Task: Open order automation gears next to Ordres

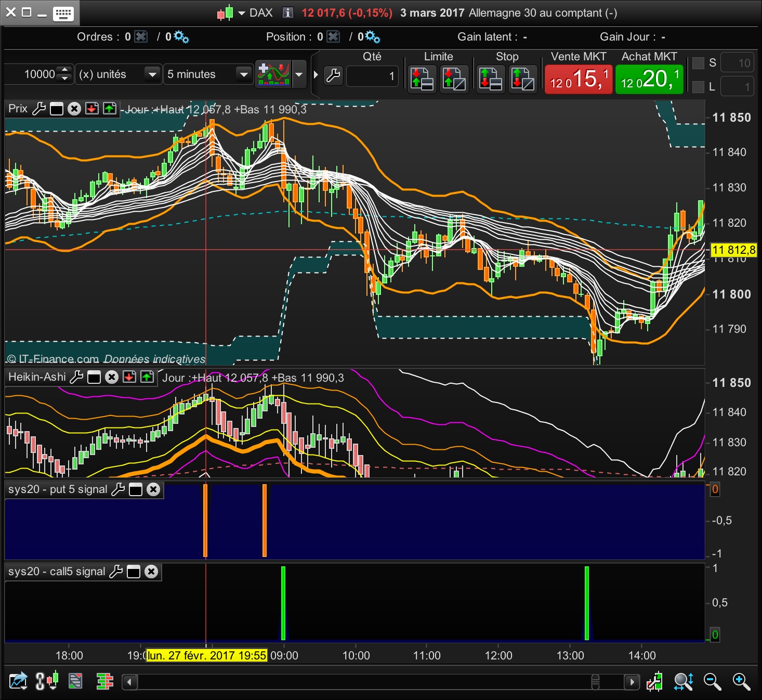Action: [181, 37]
